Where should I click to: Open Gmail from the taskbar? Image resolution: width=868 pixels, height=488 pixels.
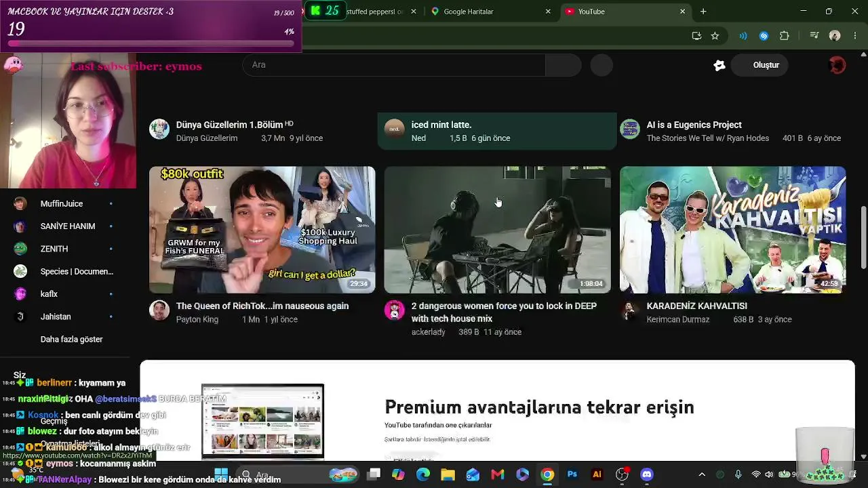pyautogui.click(x=498, y=474)
